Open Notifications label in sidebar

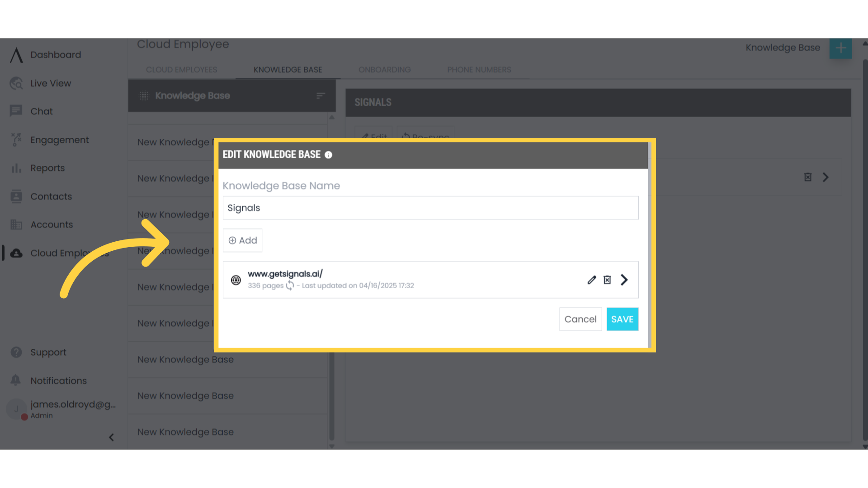pyautogui.click(x=59, y=380)
